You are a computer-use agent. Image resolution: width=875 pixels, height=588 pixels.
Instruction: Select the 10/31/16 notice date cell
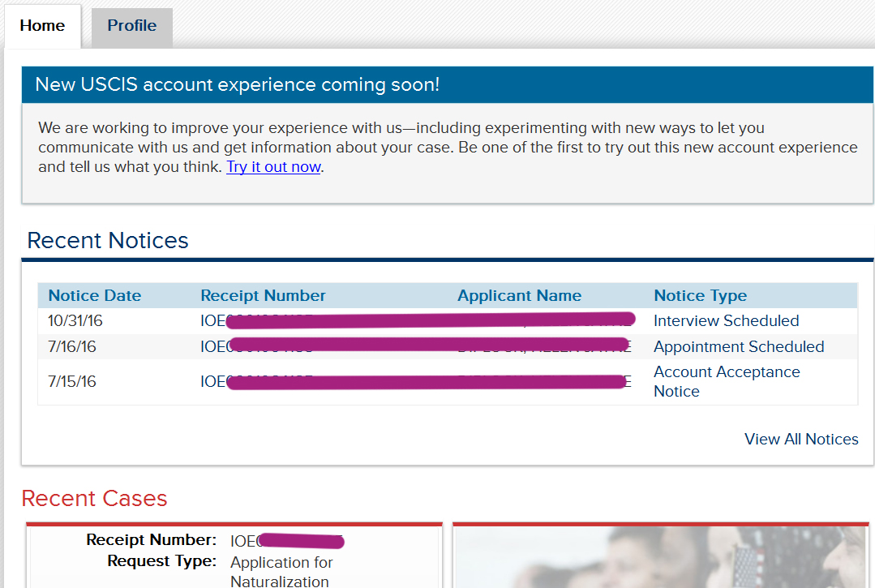(75, 320)
